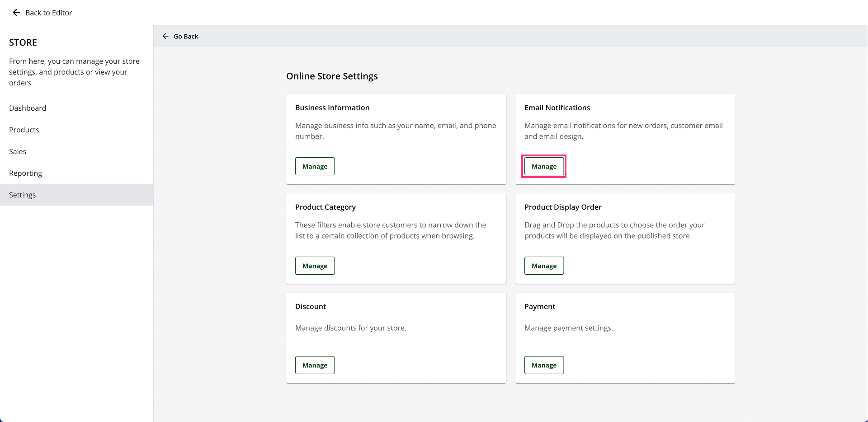Screen dimensions: 868x422
Task: Go to Products in the sidebar
Action: 24,130
